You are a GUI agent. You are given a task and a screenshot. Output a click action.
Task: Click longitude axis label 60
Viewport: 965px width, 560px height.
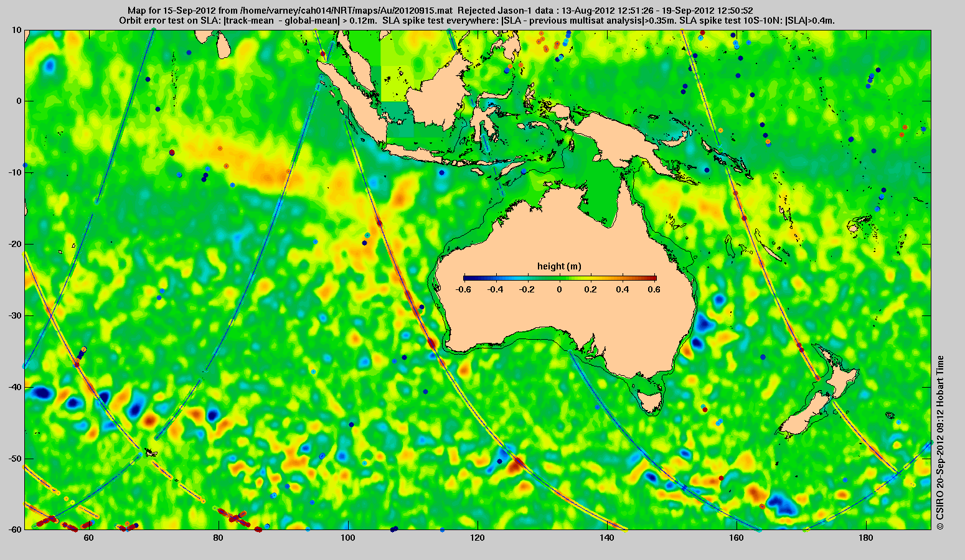tap(88, 538)
